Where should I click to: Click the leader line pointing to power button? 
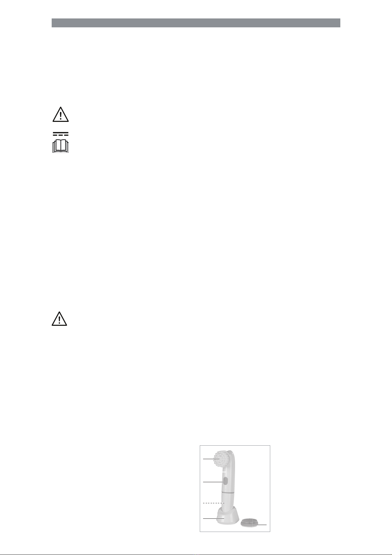(214, 482)
